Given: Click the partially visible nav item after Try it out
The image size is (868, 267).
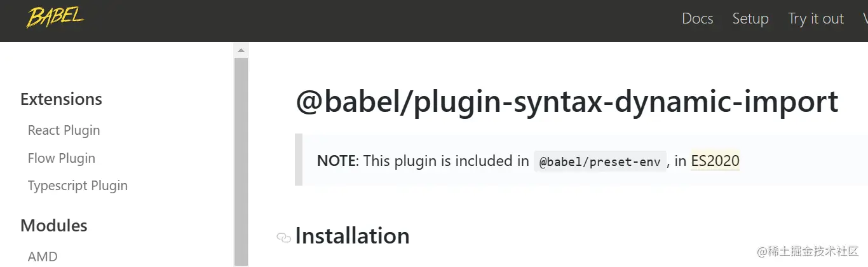Looking at the screenshot, I should click(865, 18).
